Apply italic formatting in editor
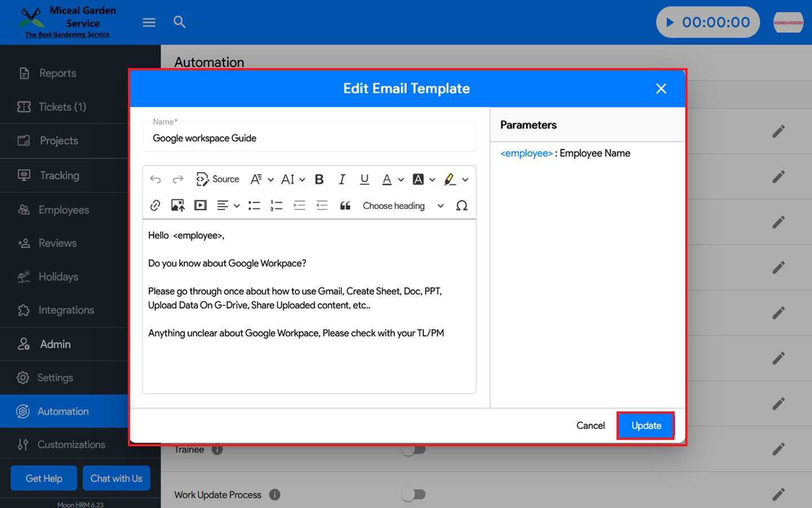Screen dimensions: 812x508 pyautogui.click(x=342, y=179)
